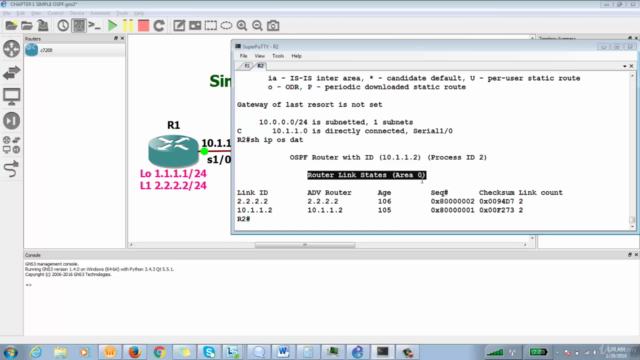Toggle the Browse switches sidebar category
This screenshot has width=640, height=360.
click(x=11, y=73)
